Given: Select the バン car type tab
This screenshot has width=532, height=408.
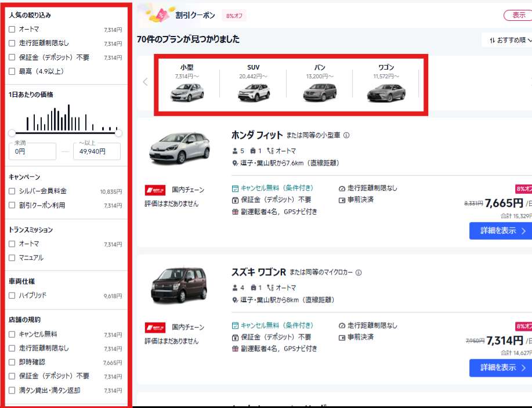Looking at the screenshot, I should [x=320, y=83].
